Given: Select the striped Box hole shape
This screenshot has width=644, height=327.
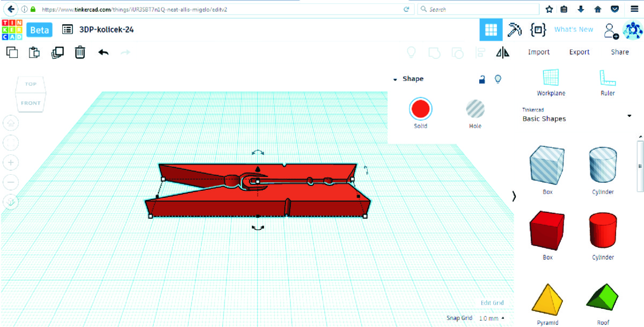Looking at the screenshot, I should pyautogui.click(x=547, y=166).
